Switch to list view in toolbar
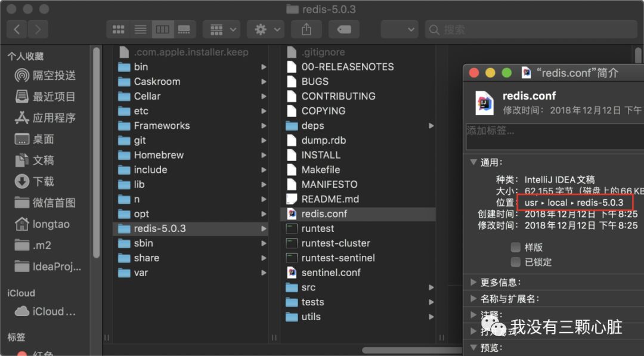 click(140, 29)
